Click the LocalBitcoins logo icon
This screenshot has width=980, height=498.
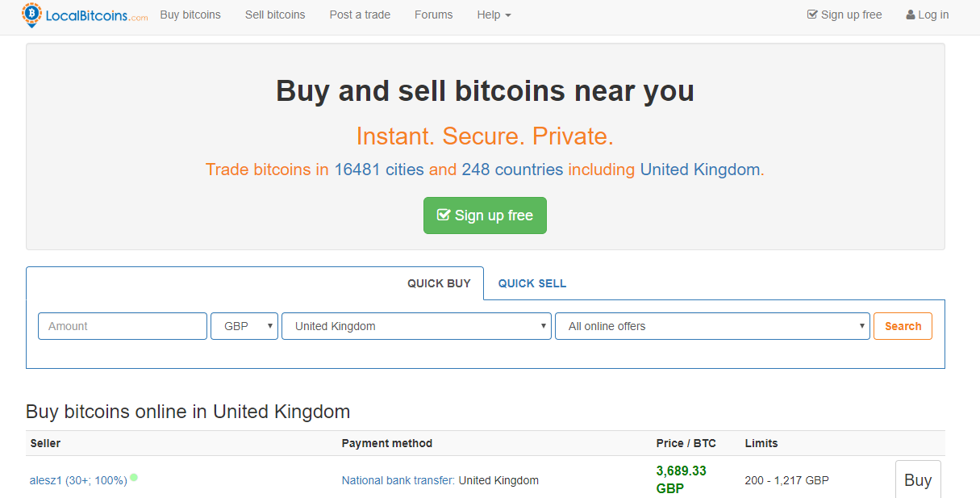pos(32,15)
